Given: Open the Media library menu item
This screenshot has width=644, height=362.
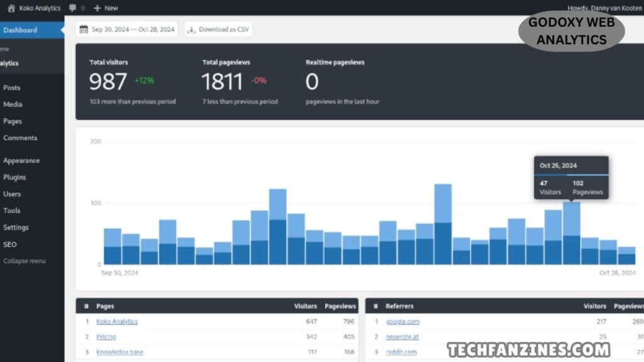Looking at the screenshot, I should click(13, 104).
